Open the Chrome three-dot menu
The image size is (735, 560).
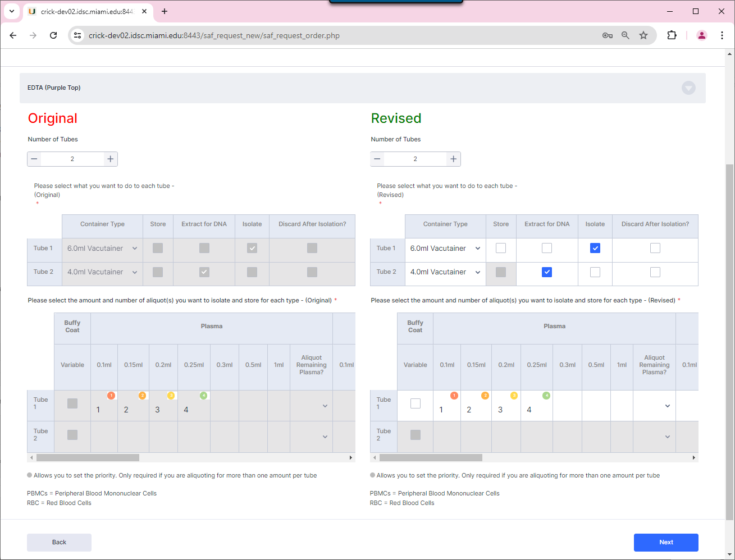(722, 35)
